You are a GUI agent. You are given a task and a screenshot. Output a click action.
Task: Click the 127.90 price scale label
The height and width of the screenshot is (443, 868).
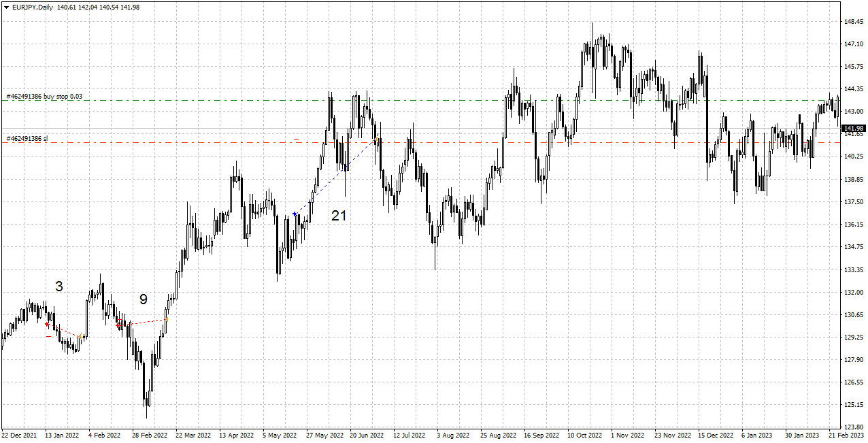[x=854, y=360]
